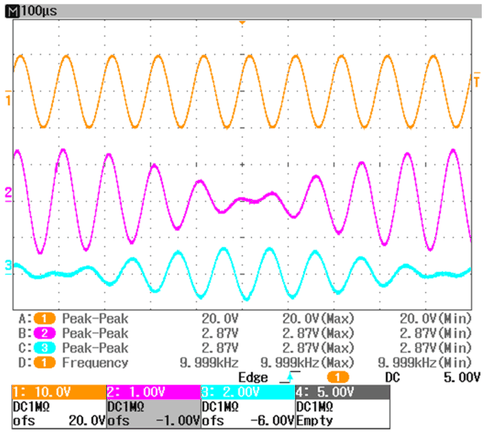Viewport: 485px width, 433px height.
Task: Click the 20.0V(Max) value in row A
Action: click(318, 319)
